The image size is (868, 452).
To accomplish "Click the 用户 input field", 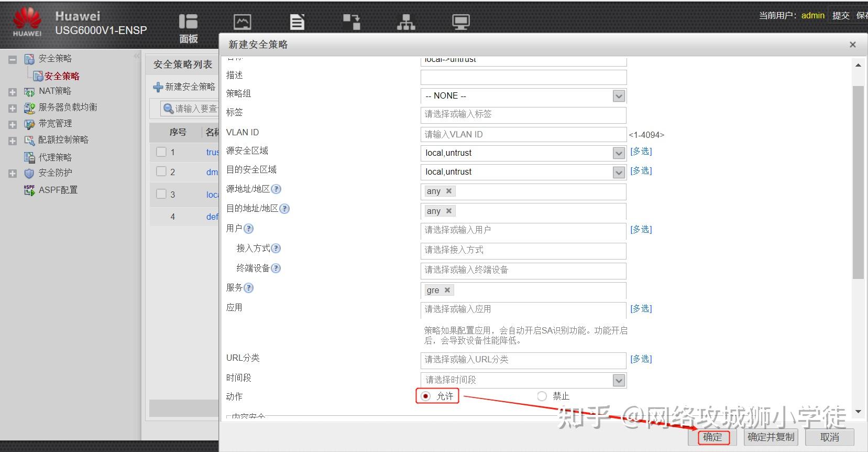I will click(523, 230).
